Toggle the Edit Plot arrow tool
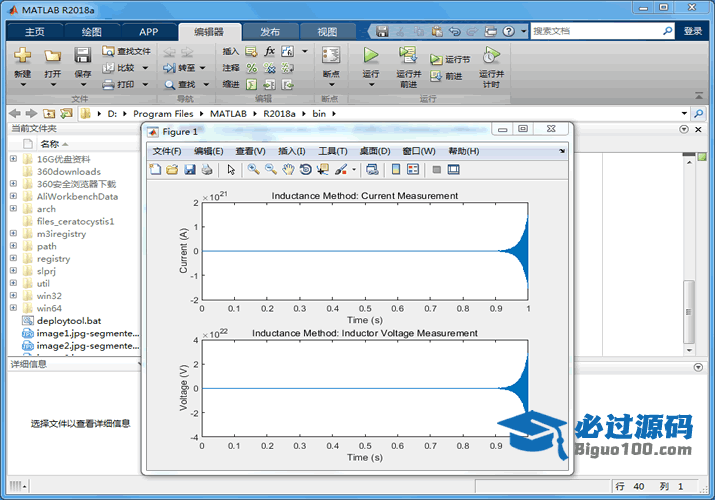The image size is (715, 500). click(231, 169)
